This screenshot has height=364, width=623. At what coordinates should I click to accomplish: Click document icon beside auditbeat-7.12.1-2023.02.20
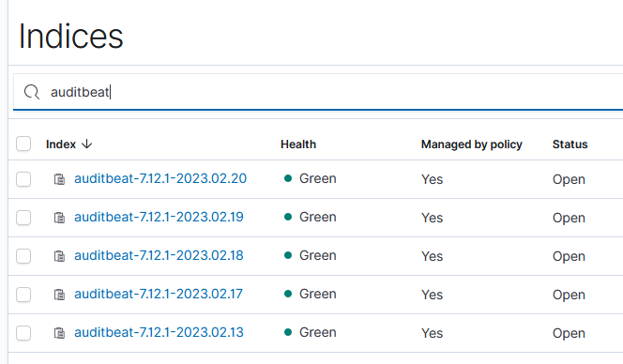[60, 179]
